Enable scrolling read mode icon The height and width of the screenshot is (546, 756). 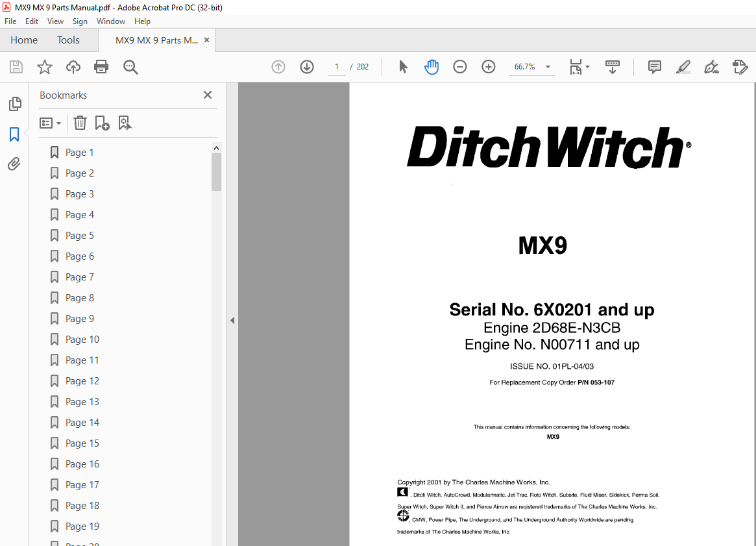613,67
